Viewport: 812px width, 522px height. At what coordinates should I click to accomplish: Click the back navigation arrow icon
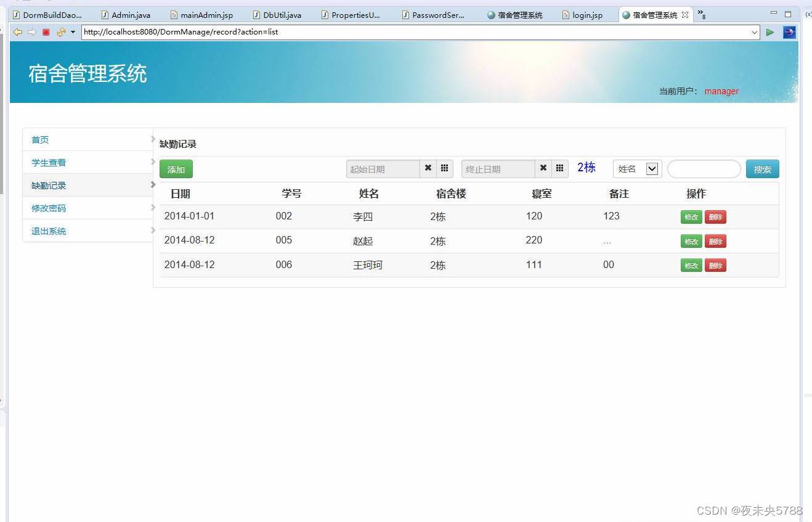(17, 32)
